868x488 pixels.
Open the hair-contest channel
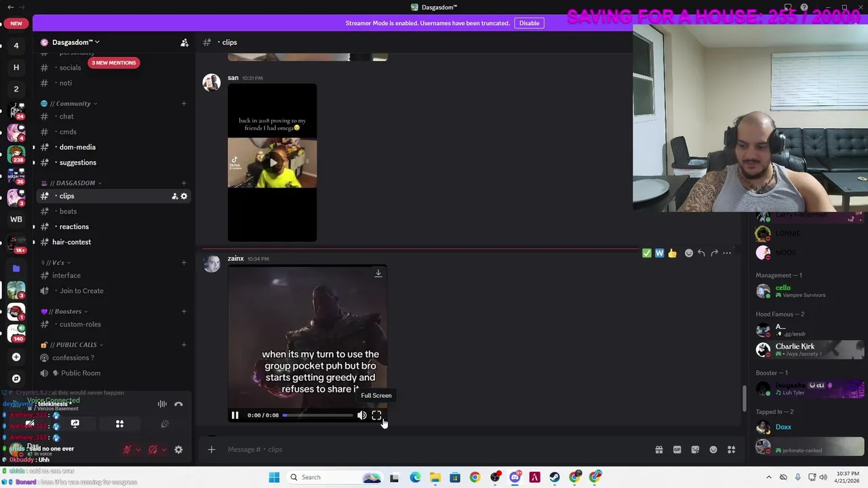click(113, 242)
